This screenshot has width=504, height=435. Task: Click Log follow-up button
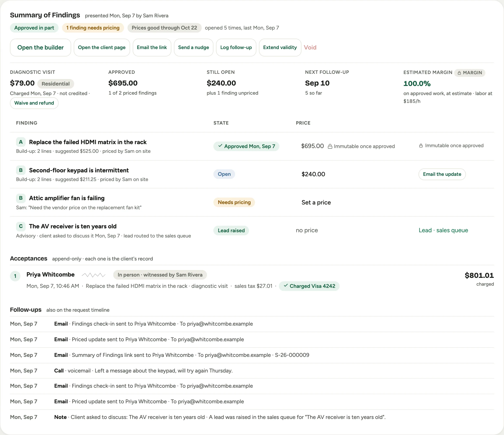pyautogui.click(x=236, y=48)
